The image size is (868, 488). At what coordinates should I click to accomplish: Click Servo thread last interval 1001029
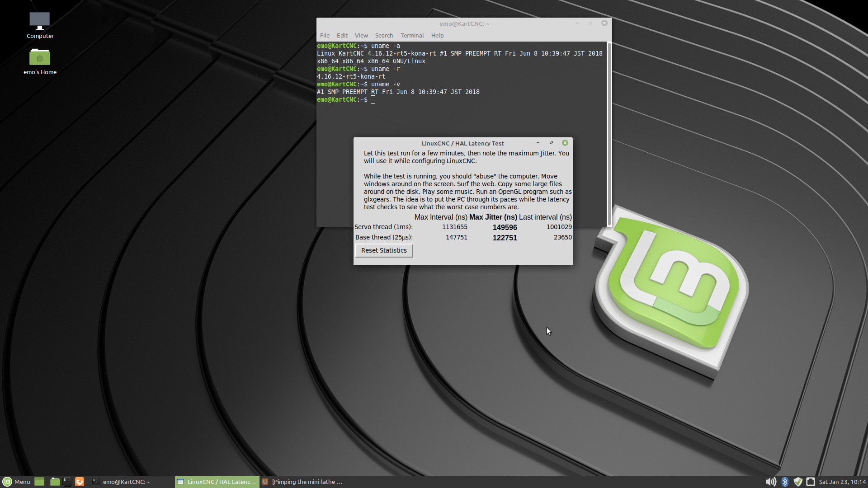point(559,227)
